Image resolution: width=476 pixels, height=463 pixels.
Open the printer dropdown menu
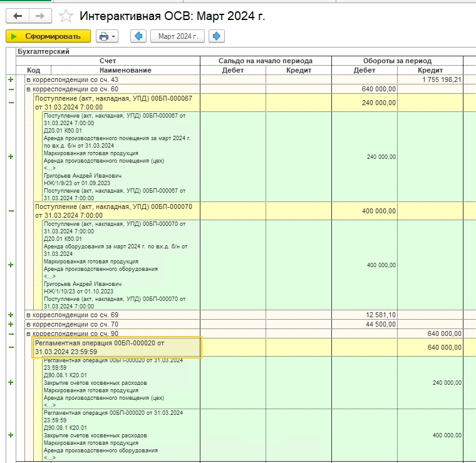[x=107, y=36]
